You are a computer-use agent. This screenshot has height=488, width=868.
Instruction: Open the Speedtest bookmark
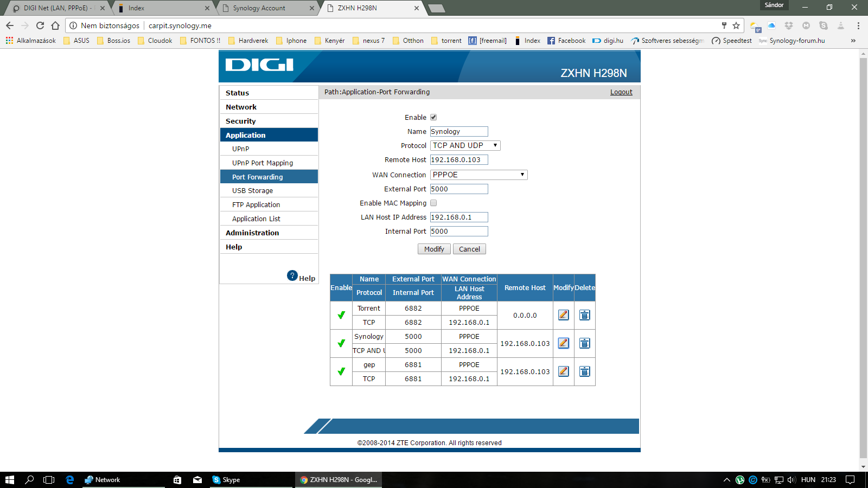[x=732, y=41]
